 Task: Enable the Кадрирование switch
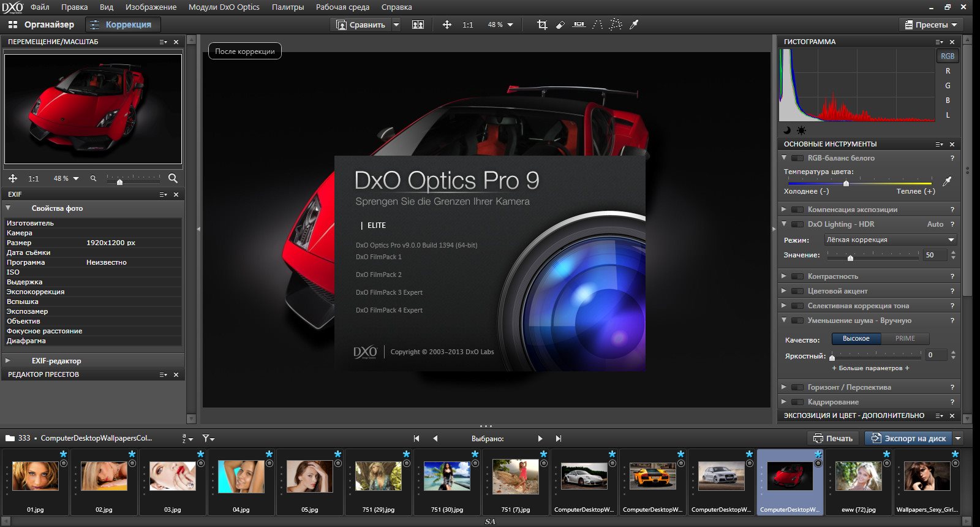pyautogui.click(x=797, y=402)
